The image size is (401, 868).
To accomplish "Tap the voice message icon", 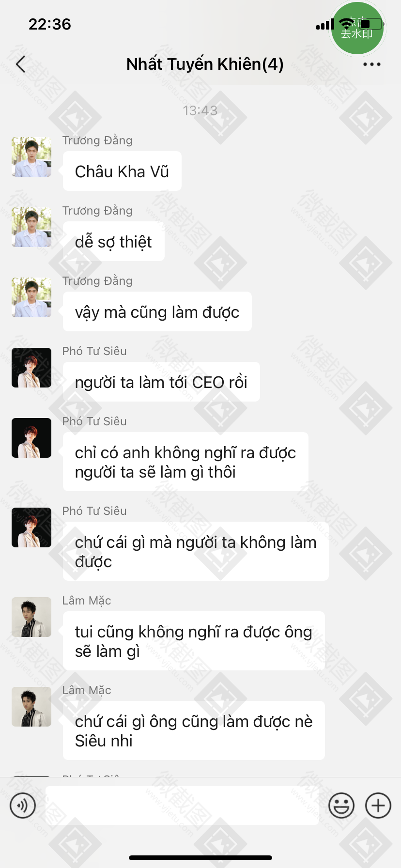I will 23,806.
